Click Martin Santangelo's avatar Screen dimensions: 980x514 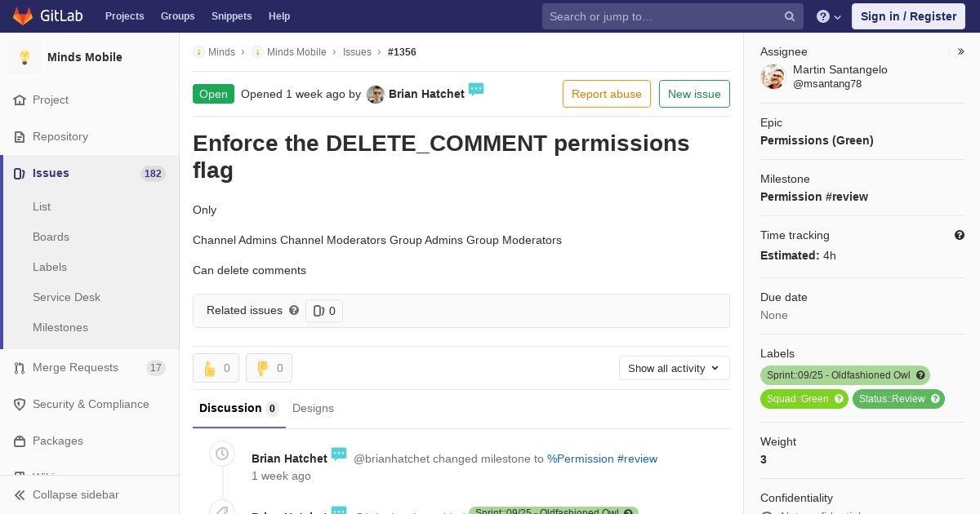pos(773,77)
